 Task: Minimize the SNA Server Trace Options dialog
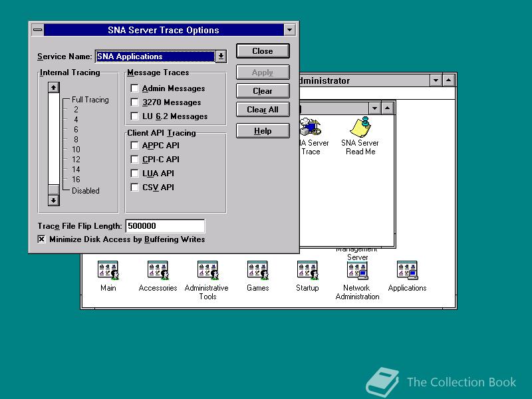289,30
